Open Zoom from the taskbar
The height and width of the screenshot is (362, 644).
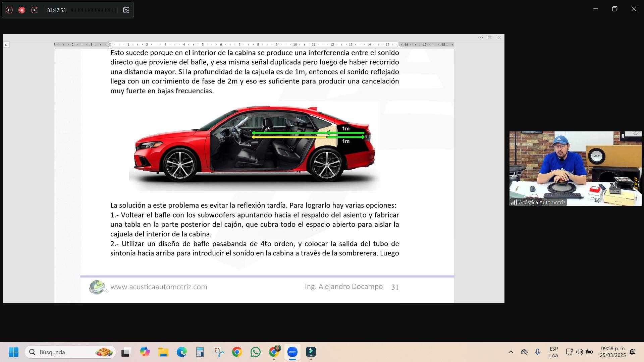[292, 352]
